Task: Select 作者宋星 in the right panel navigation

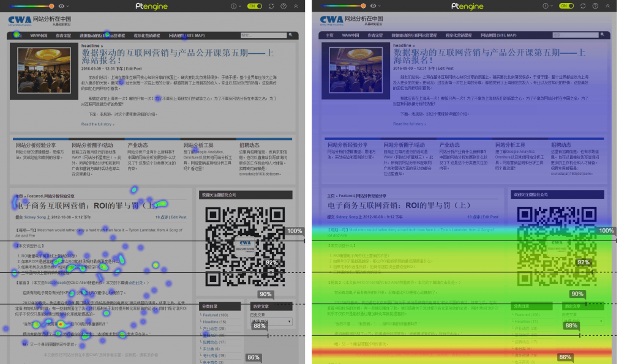Action: coord(375,35)
